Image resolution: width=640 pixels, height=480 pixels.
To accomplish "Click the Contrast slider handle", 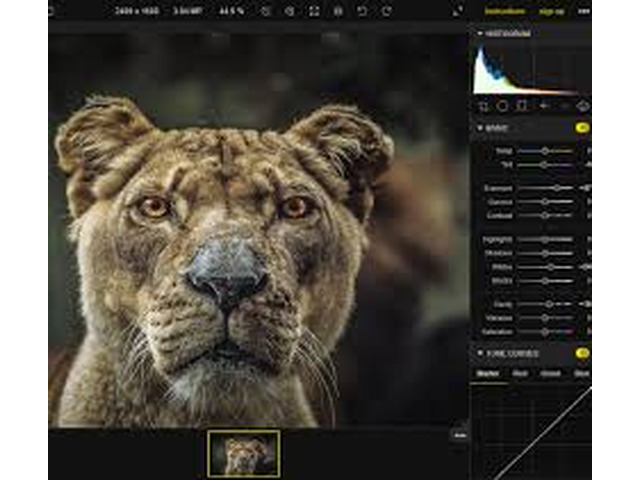I will (x=545, y=215).
